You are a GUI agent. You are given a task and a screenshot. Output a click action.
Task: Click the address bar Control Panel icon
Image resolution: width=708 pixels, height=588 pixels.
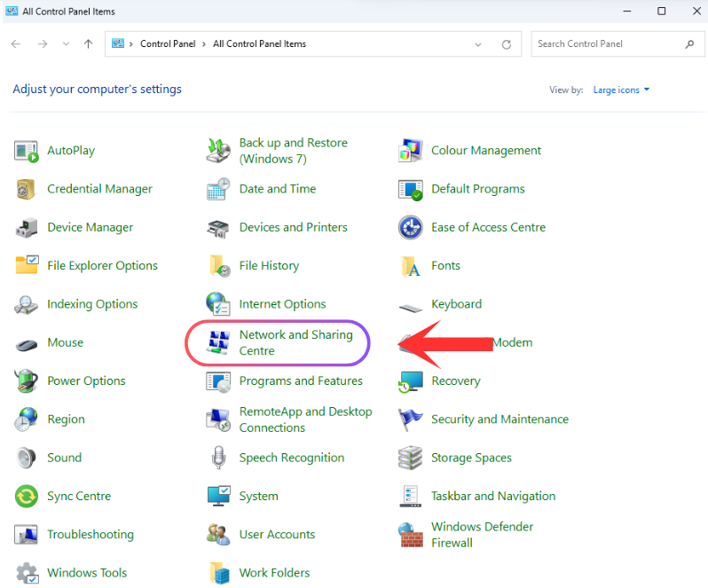[118, 43]
